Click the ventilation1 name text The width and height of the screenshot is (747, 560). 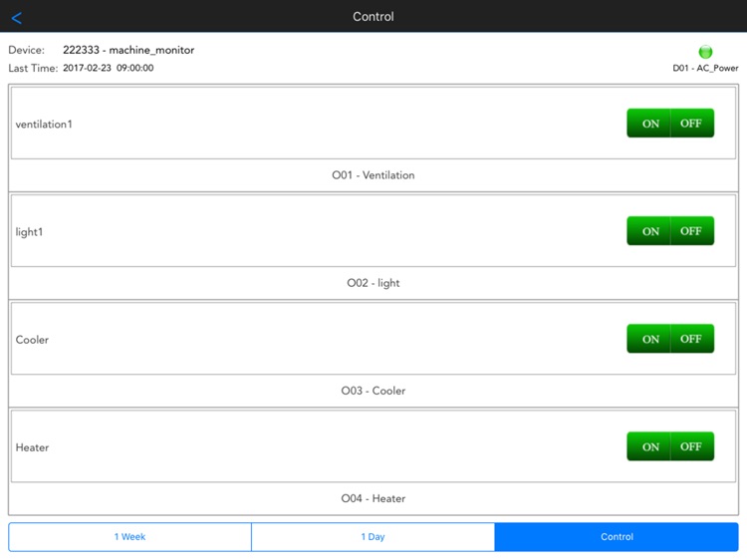[x=44, y=125]
